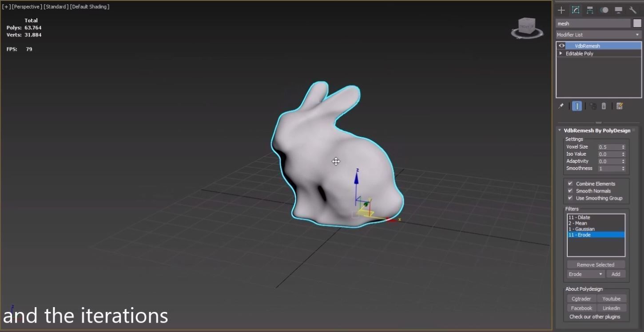Collapse the VdbRemesh By PolyDesign rollout
This screenshot has width=644, height=332.
point(560,131)
